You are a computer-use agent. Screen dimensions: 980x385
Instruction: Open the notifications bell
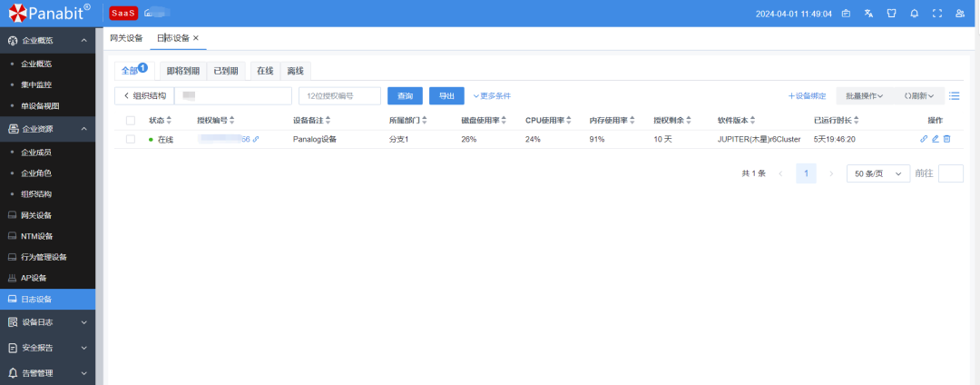[x=915, y=13]
